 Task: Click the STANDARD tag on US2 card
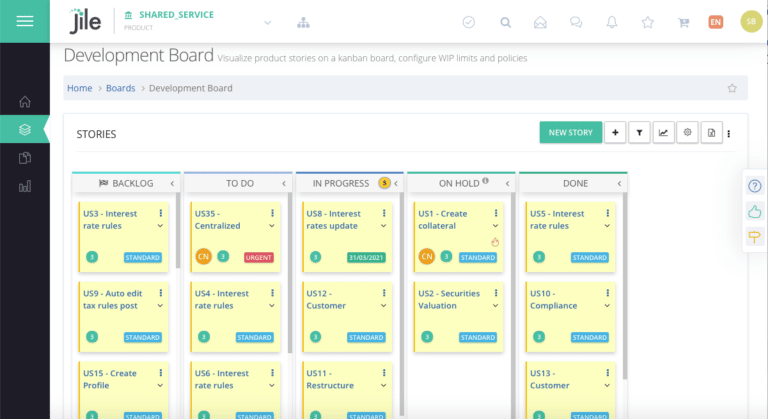coord(478,337)
